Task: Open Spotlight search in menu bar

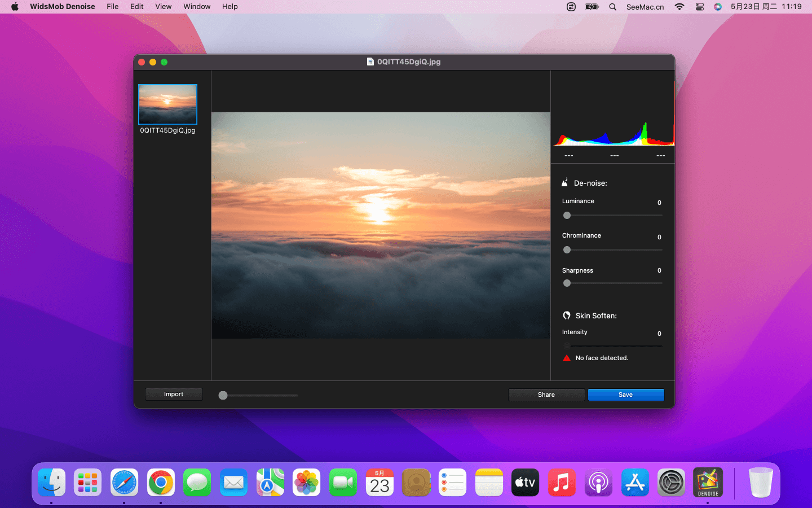Action: pyautogui.click(x=613, y=7)
